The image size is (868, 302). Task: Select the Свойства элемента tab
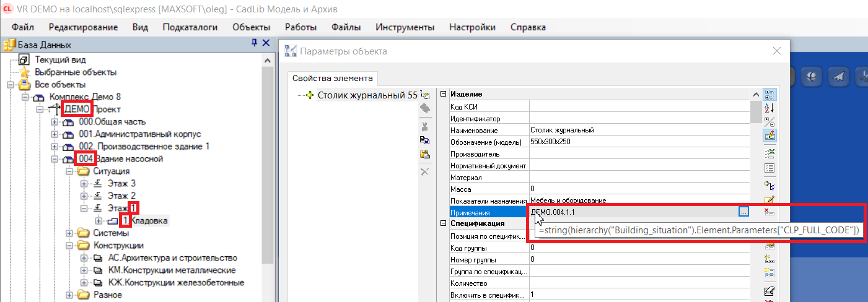[332, 79]
